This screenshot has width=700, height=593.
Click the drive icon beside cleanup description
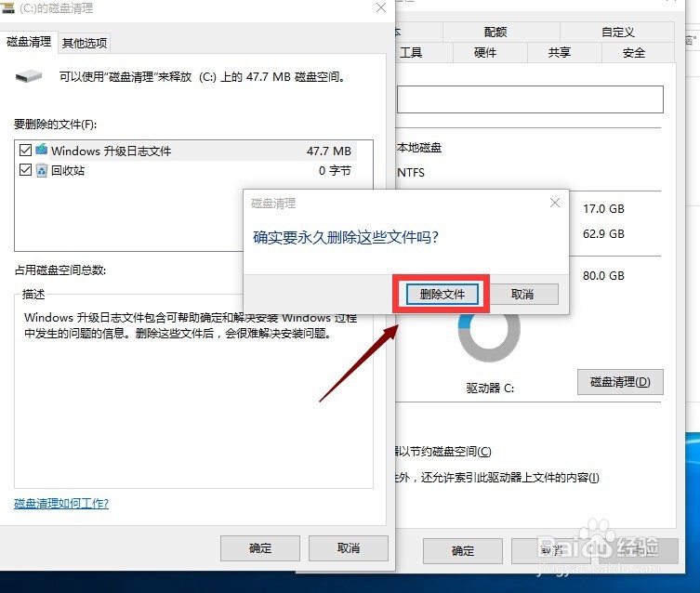pyautogui.click(x=29, y=76)
